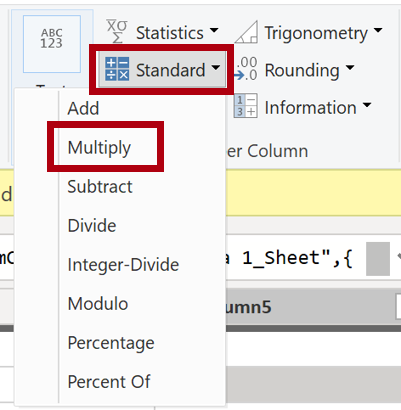Open the Standard dropdown arrow

[216, 68]
